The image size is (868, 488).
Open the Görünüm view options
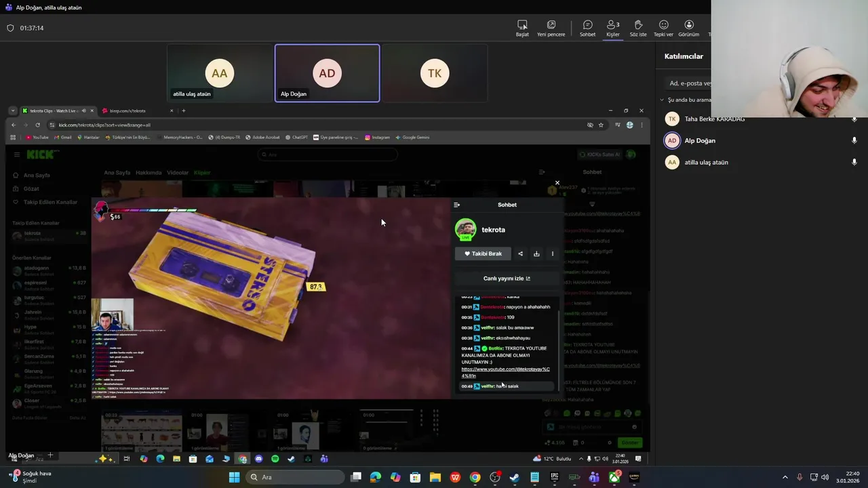(689, 28)
